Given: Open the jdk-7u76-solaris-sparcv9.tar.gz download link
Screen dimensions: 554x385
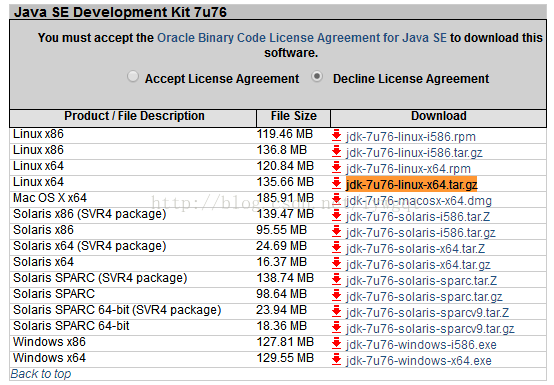Looking at the screenshot, I should (430, 329).
